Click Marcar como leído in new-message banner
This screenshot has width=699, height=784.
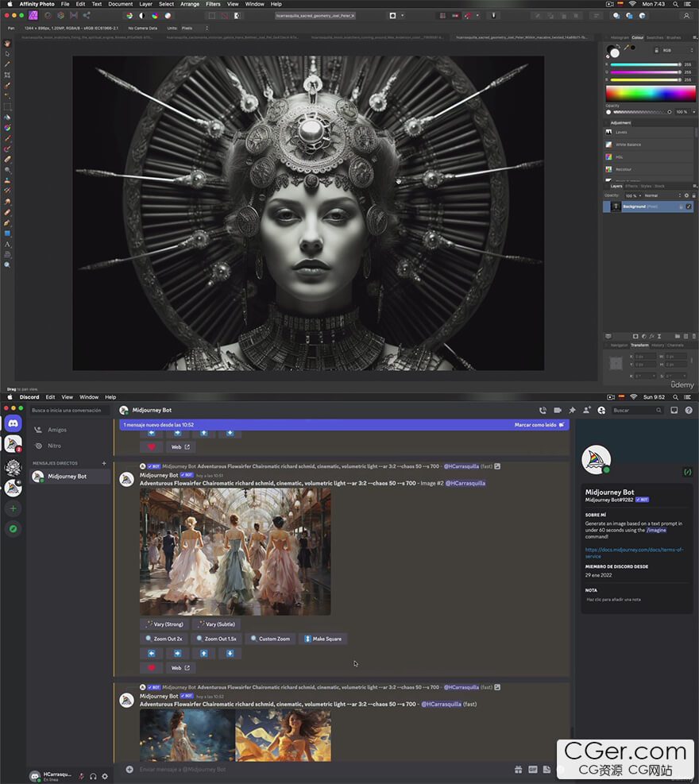pyautogui.click(x=539, y=424)
